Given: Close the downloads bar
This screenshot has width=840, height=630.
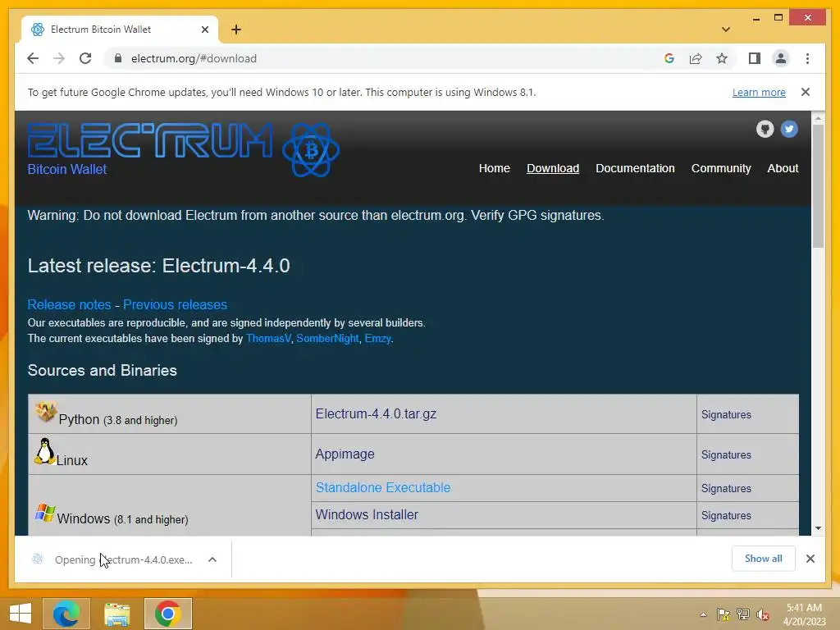Looking at the screenshot, I should click(x=810, y=559).
